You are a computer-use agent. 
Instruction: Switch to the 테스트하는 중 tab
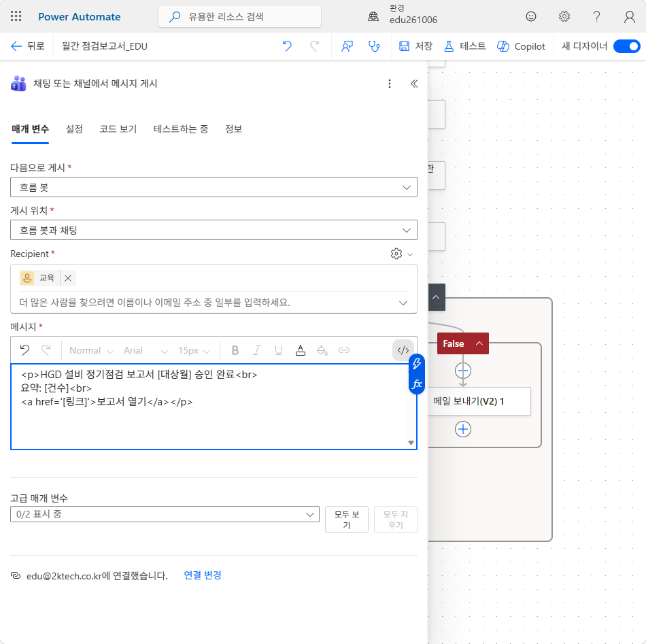(x=180, y=129)
